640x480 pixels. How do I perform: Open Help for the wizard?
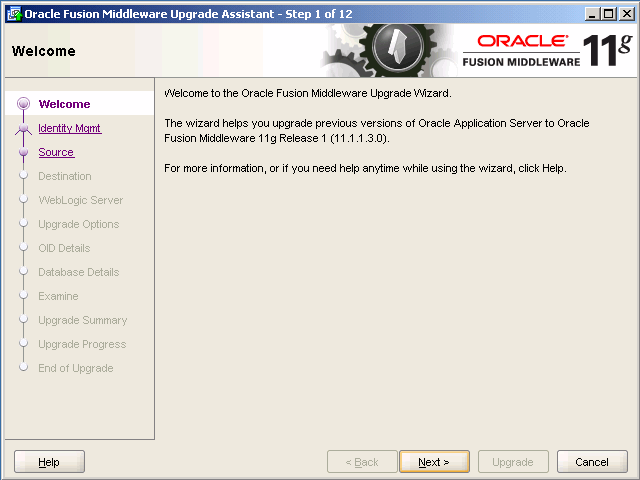pyautogui.click(x=49, y=462)
